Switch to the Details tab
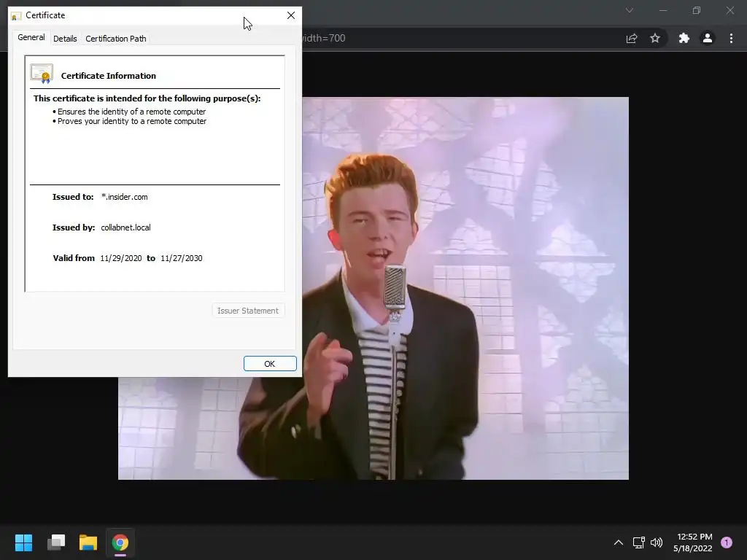This screenshot has height=560, width=747. click(x=65, y=39)
